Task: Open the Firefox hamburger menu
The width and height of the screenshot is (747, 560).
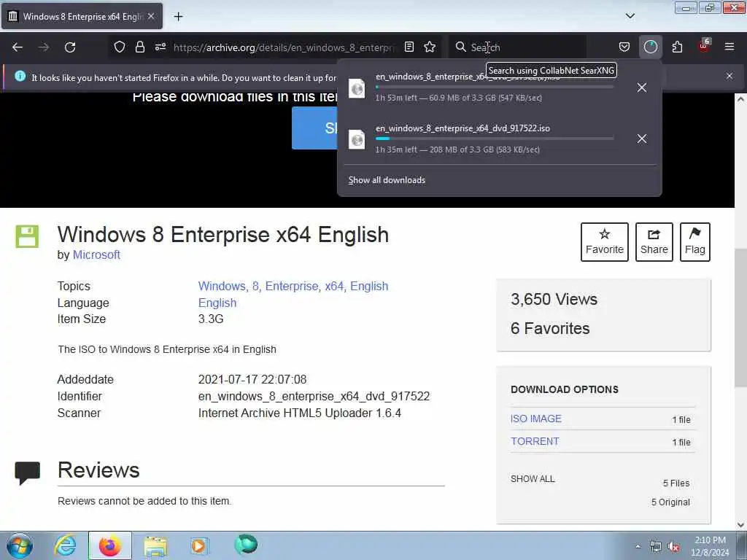Action: (729, 47)
